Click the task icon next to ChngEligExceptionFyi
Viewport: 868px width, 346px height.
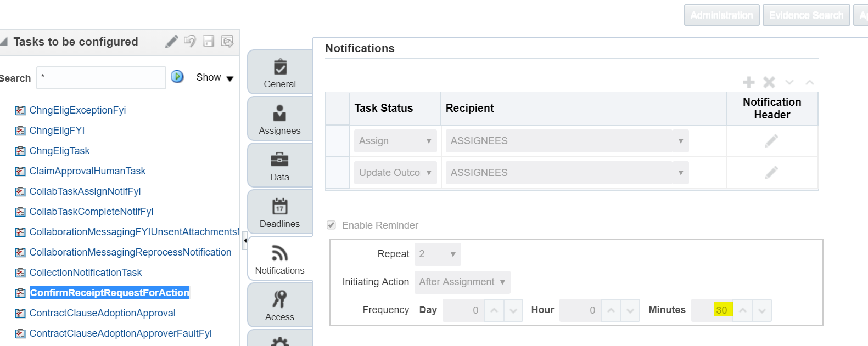pyautogui.click(x=20, y=110)
